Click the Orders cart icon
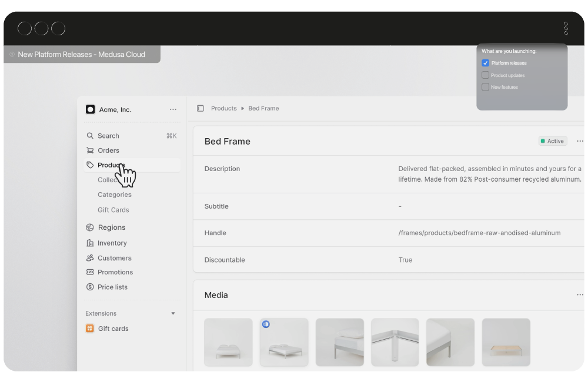Screen dimensions: 588x382 click(x=90, y=150)
